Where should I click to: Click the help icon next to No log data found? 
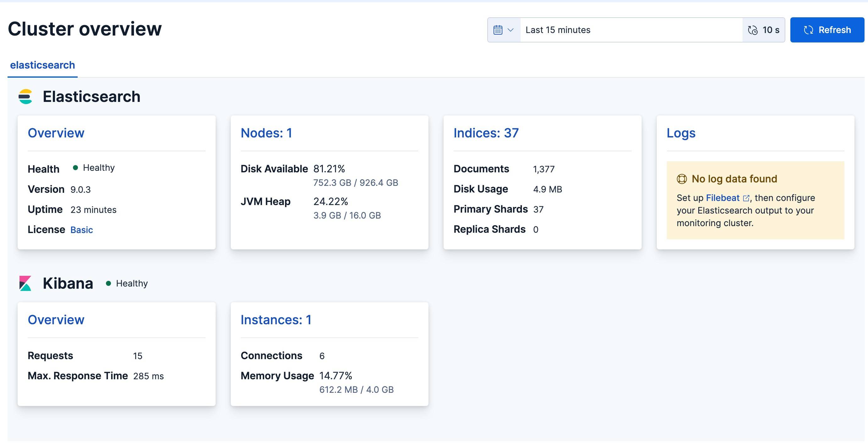[682, 179]
